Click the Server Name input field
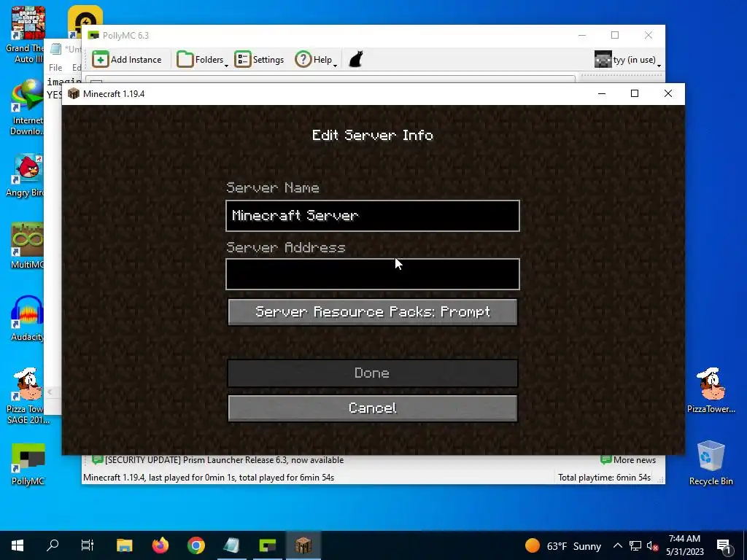The width and height of the screenshot is (747, 560). [x=373, y=216]
